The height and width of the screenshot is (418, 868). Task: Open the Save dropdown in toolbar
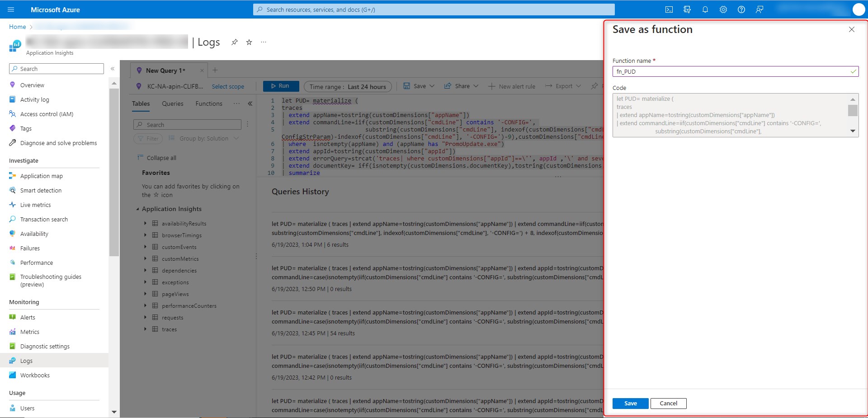(419, 86)
